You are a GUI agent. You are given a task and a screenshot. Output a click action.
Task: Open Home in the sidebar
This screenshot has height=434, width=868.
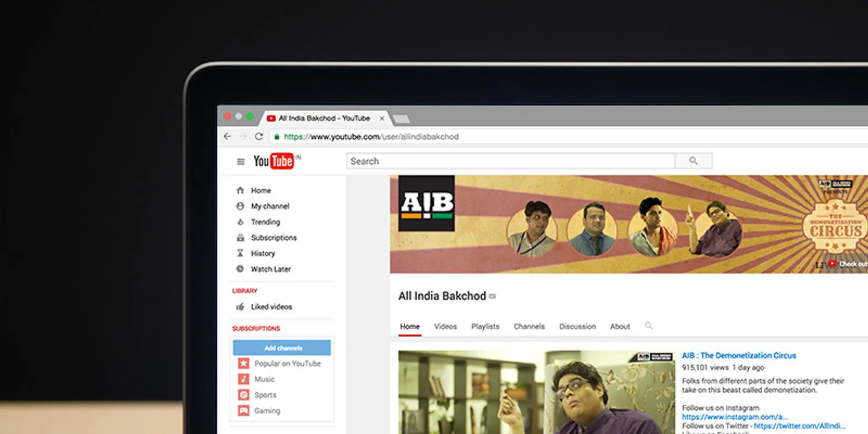click(x=261, y=190)
